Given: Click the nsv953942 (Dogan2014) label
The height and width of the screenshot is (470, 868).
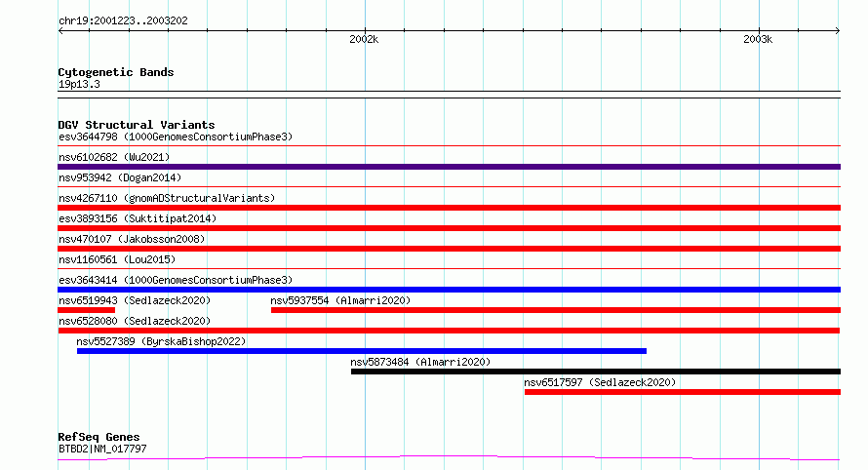Looking at the screenshot, I should (120, 177).
